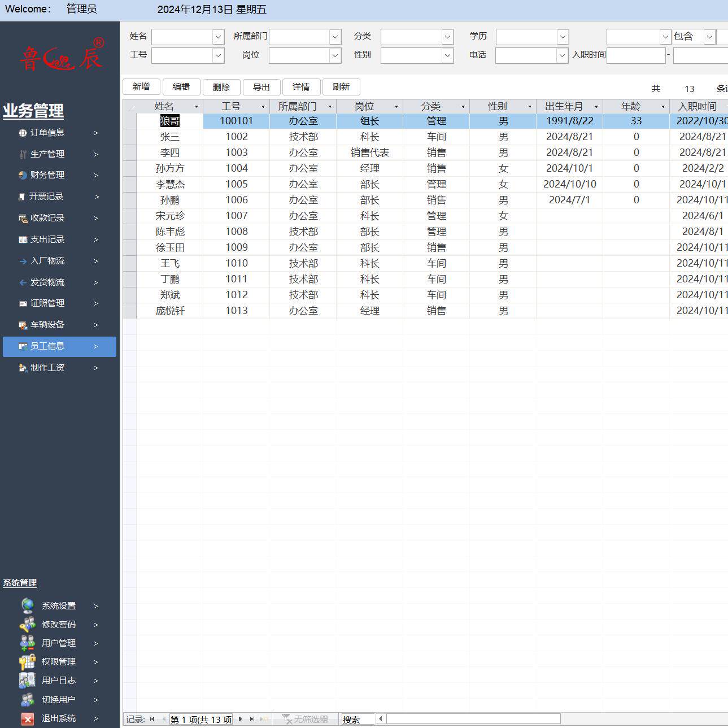
Task: Click the 生产管理 tools icon
Action: [x=23, y=154]
